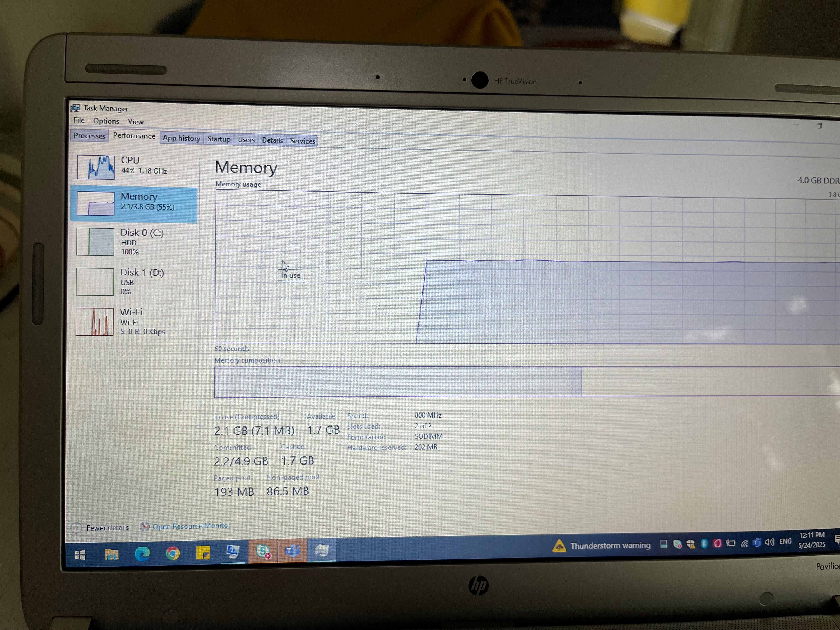Click the Skype tray icon
Image resolution: width=840 pixels, height=630 pixels.
[677, 544]
